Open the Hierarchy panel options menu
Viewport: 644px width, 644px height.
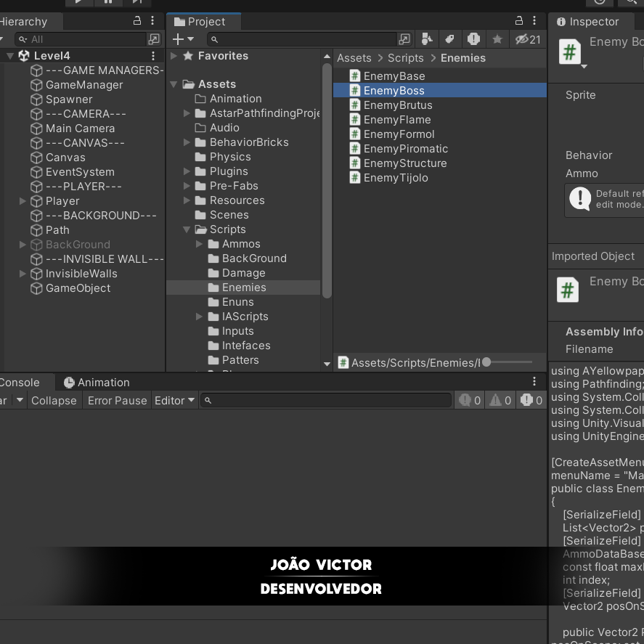pos(152,20)
